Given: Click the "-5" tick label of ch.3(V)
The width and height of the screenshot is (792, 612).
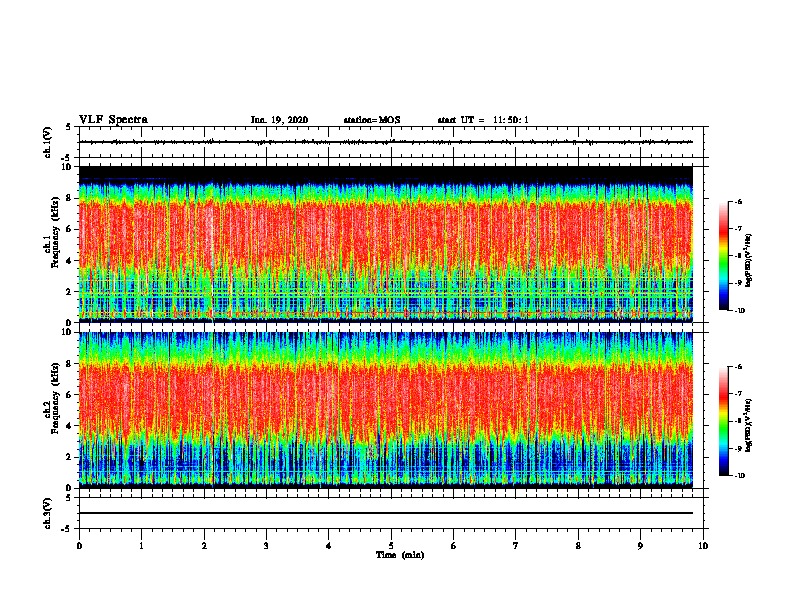Looking at the screenshot, I should [x=66, y=529].
